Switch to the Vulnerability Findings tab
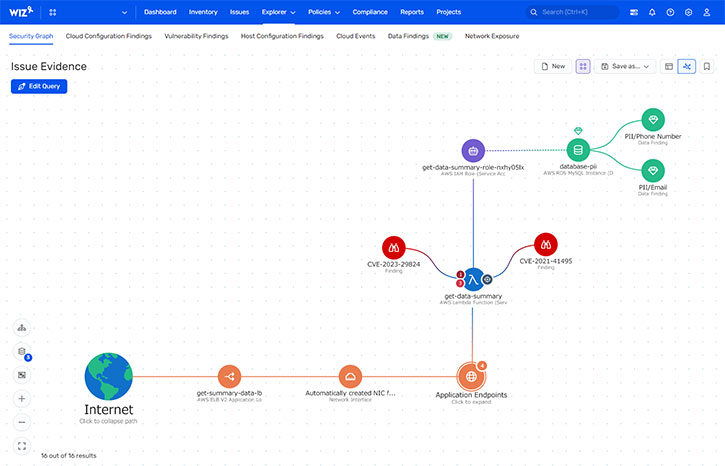725x466 pixels. pyautogui.click(x=196, y=36)
